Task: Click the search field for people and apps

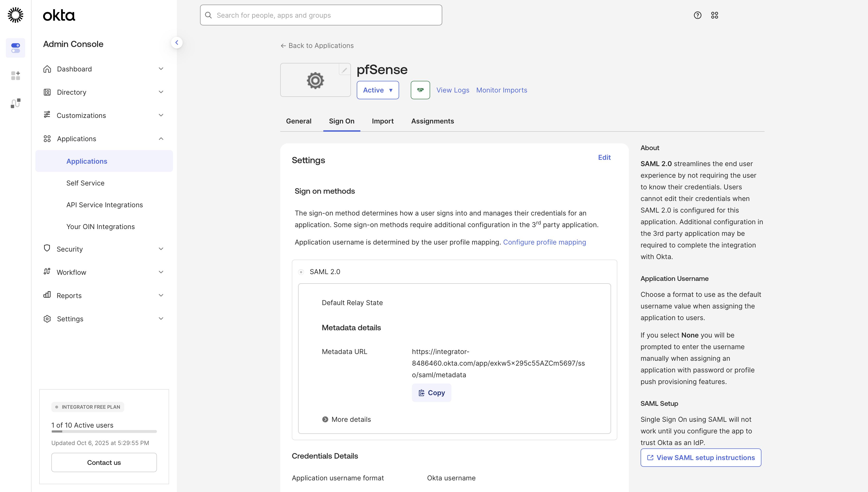Action: 320,15
